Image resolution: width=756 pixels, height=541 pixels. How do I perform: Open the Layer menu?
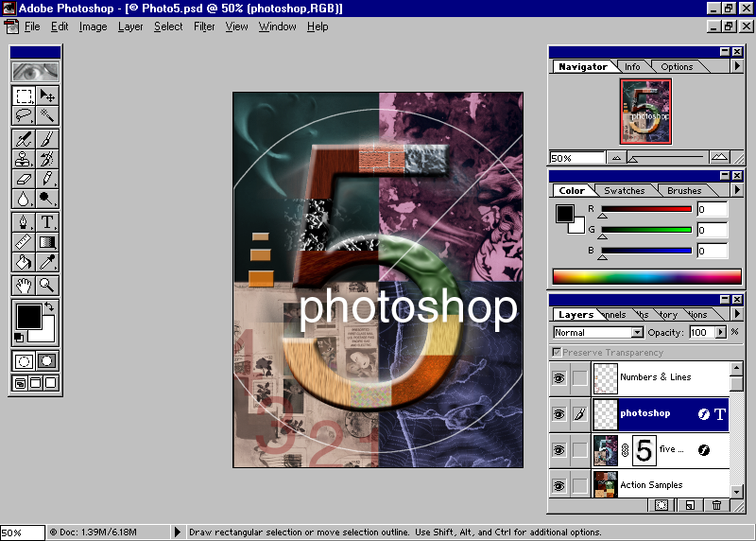click(130, 26)
